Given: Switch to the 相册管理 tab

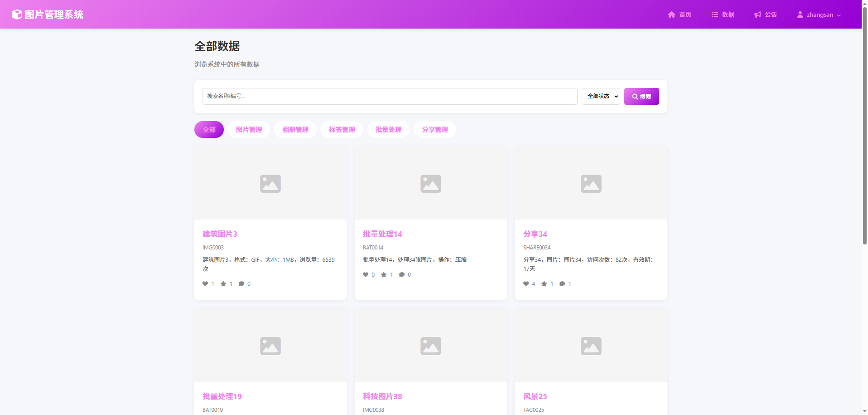Looking at the screenshot, I should 295,130.
